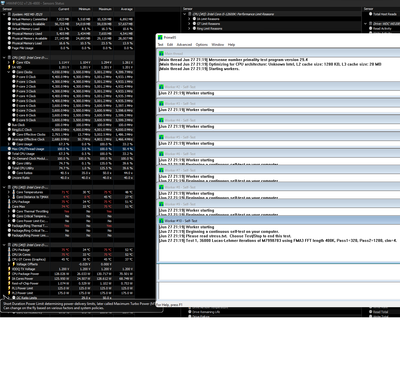The image size is (400, 371).
Task: Collapse the System MSI sensor group
Action: [4, 14]
